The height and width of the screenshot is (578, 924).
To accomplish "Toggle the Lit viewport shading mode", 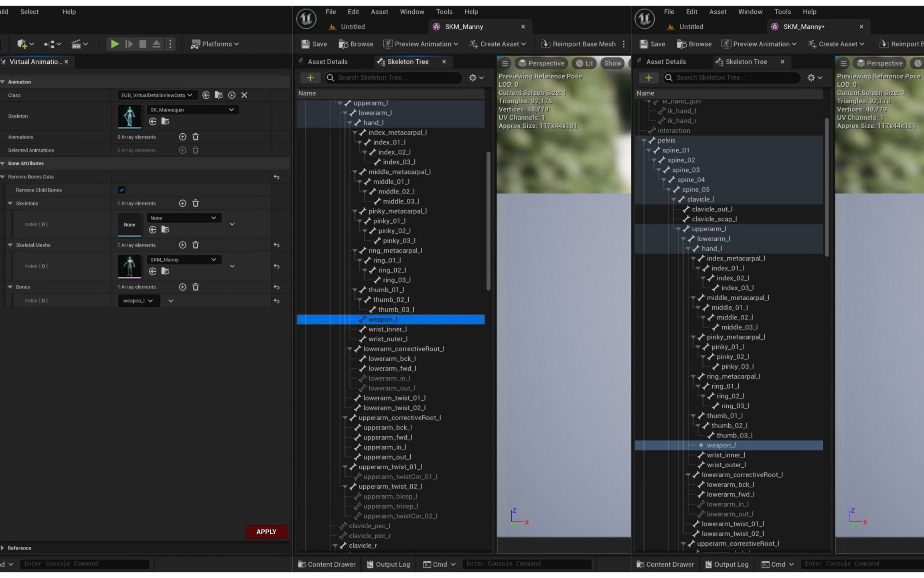I will pos(584,63).
